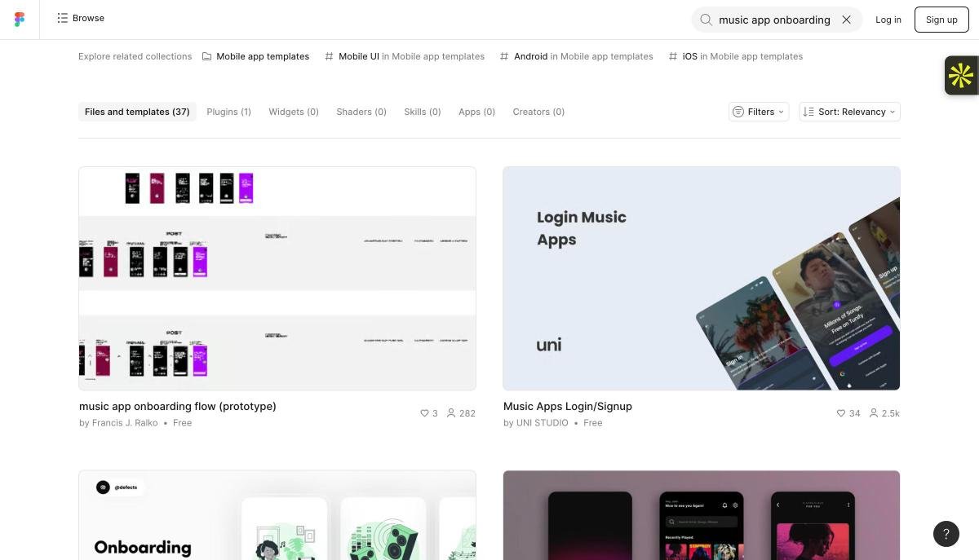The image size is (979, 560).
Task: Open Music Apps Login/Signup title
Action: [568, 406]
